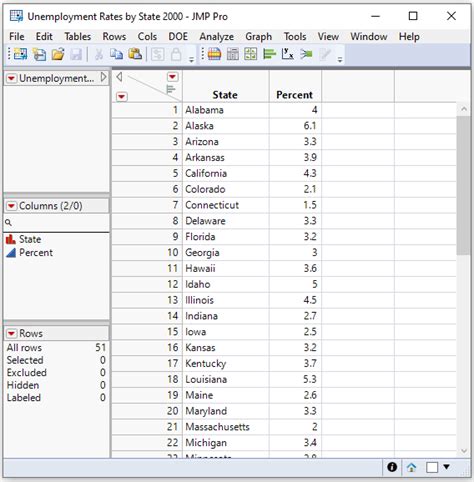Go to JMP Home Window icon
This screenshot has height=482, width=474.
[x=411, y=467]
